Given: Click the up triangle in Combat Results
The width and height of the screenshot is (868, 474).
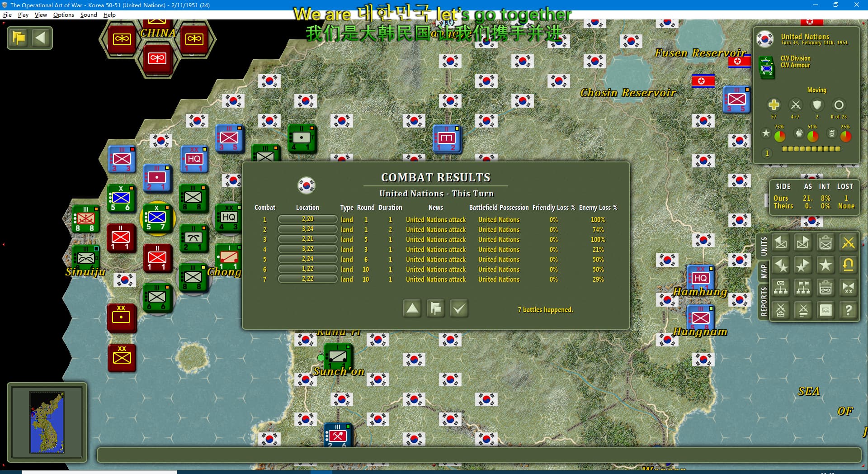Looking at the screenshot, I should tap(412, 308).
